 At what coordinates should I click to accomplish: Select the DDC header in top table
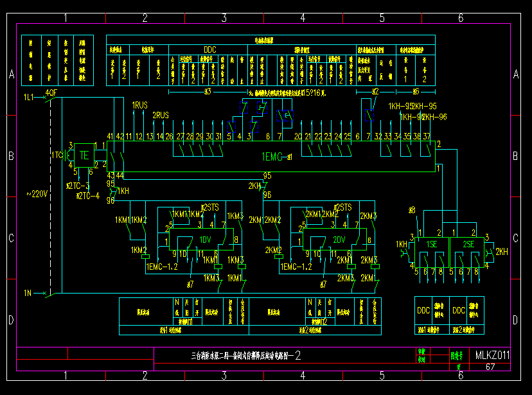coord(209,50)
